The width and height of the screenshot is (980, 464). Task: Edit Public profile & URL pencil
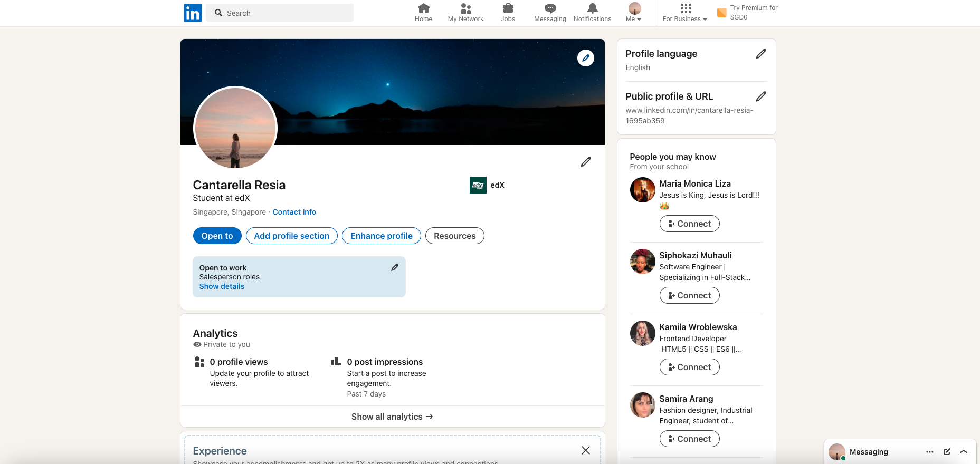(x=760, y=96)
